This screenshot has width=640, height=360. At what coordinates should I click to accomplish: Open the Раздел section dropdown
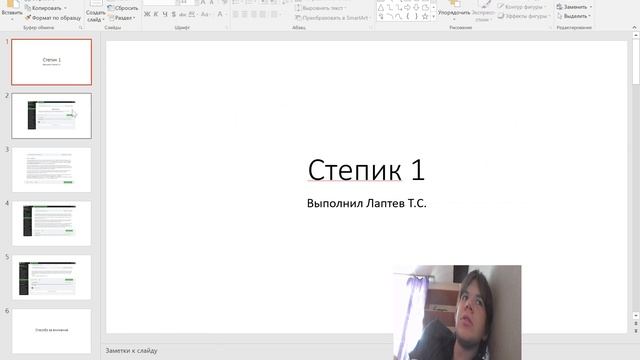point(122,18)
